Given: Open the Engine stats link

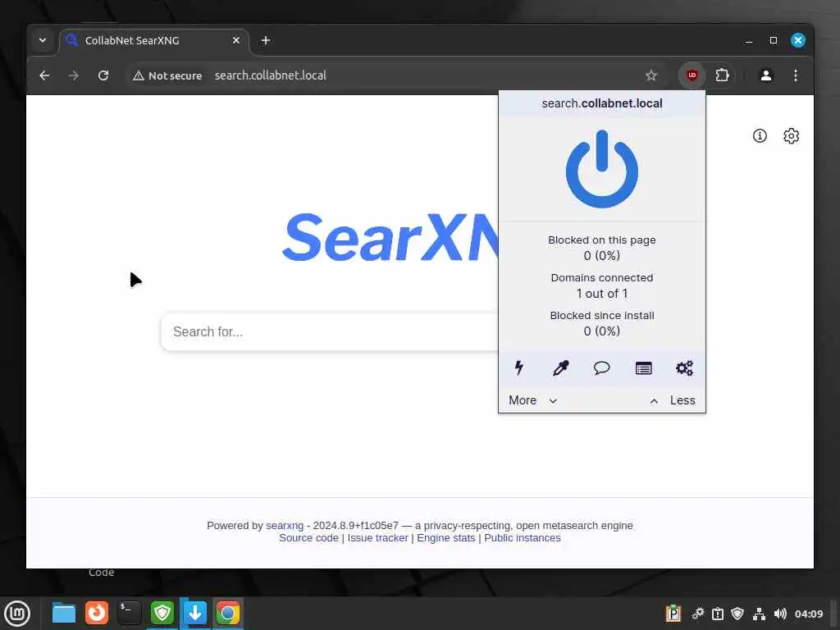Looking at the screenshot, I should pos(445,538).
